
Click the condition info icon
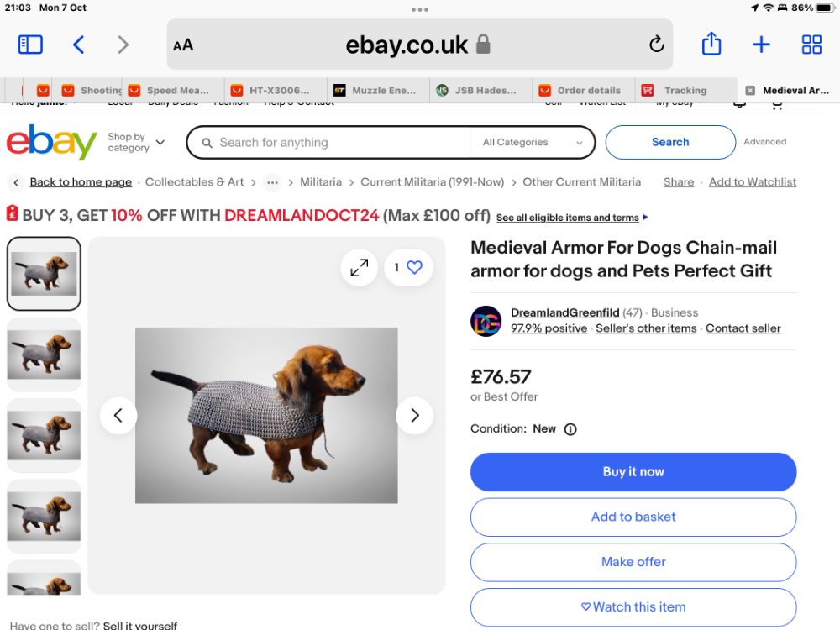[x=570, y=429]
